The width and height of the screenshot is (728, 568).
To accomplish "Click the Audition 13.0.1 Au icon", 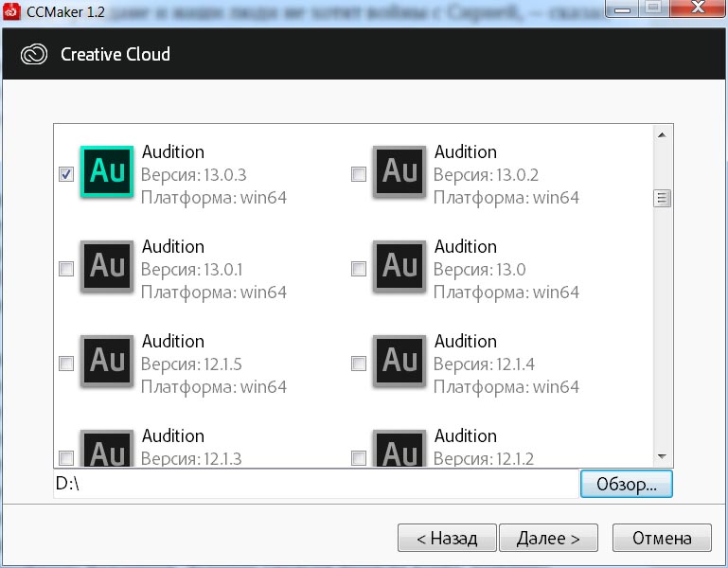I will pyautogui.click(x=107, y=267).
